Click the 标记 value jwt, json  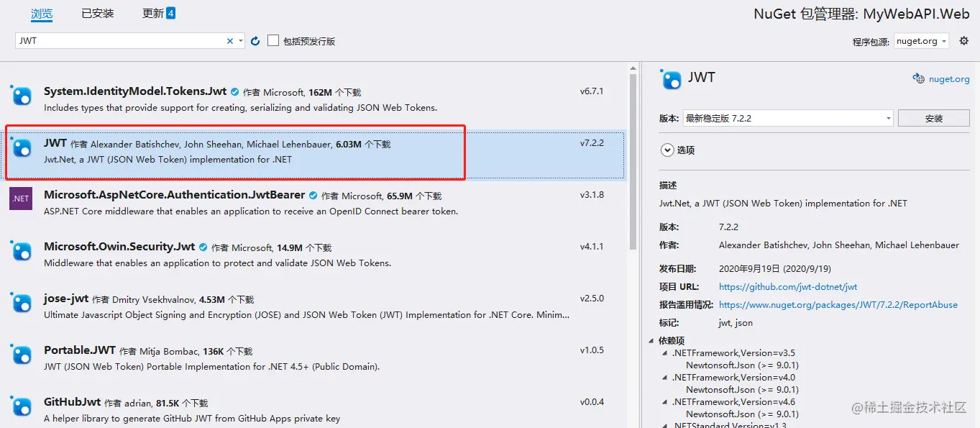736,323
